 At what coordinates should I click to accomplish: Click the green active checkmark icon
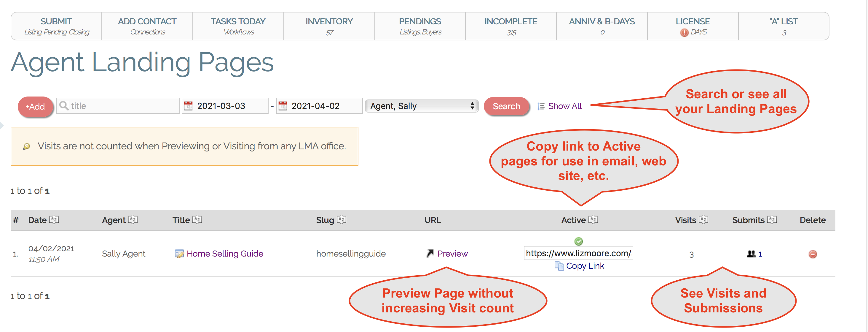tap(578, 241)
